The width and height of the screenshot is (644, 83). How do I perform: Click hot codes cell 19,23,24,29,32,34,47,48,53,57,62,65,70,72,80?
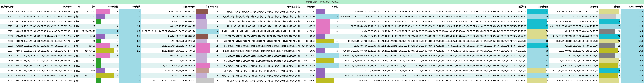tap(577, 81)
